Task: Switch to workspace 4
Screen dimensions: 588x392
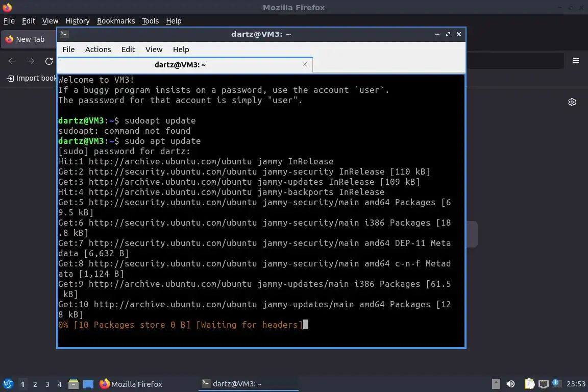Action: pos(60,384)
